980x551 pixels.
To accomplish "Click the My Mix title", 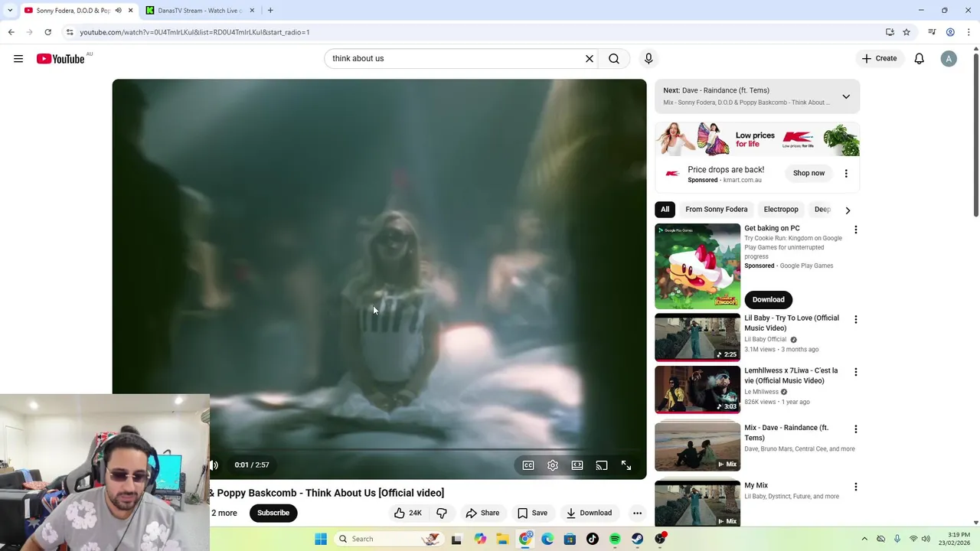I will 756,485.
